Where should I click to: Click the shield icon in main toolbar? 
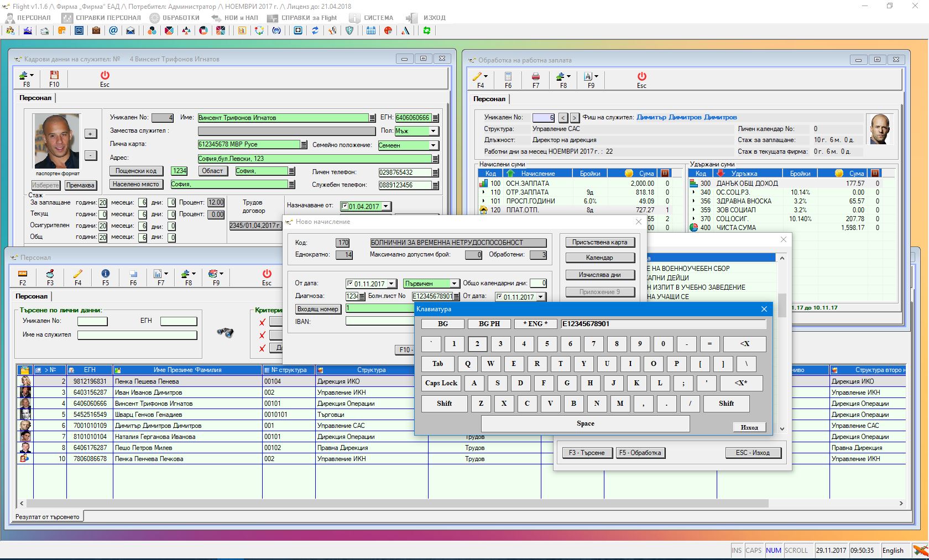point(349,30)
